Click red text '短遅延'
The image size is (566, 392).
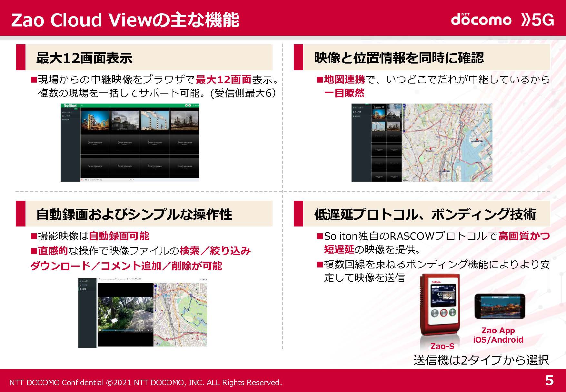coord(339,249)
